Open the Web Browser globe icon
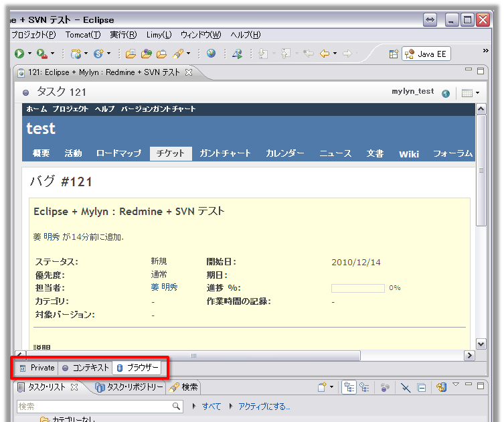This screenshot has width=504, height=422. (x=212, y=54)
